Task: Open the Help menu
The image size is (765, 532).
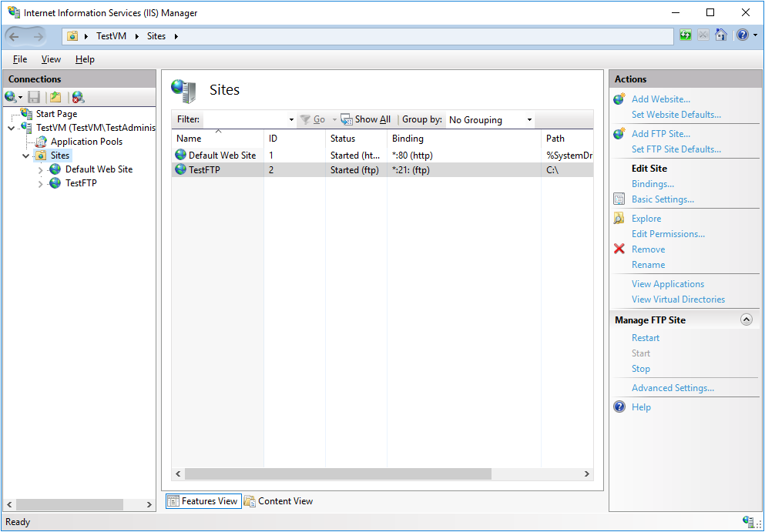Action: pyautogui.click(x=85, y=59)
